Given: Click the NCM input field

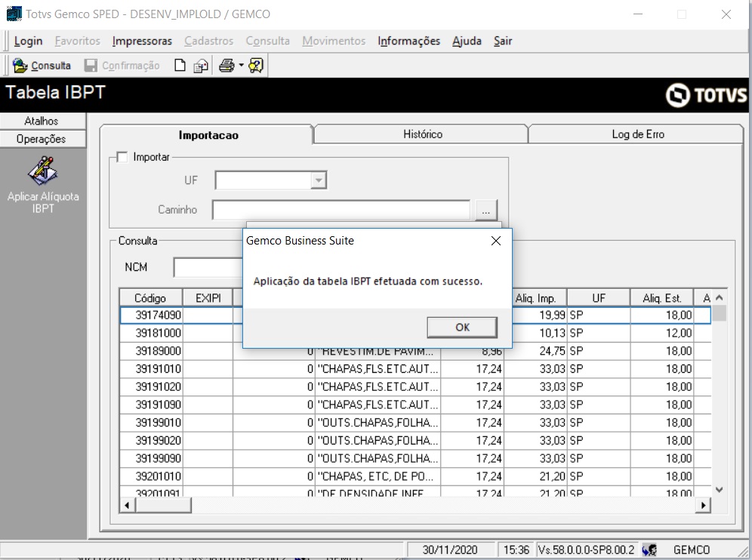Looking at the screenshot, I should (208, 267).
